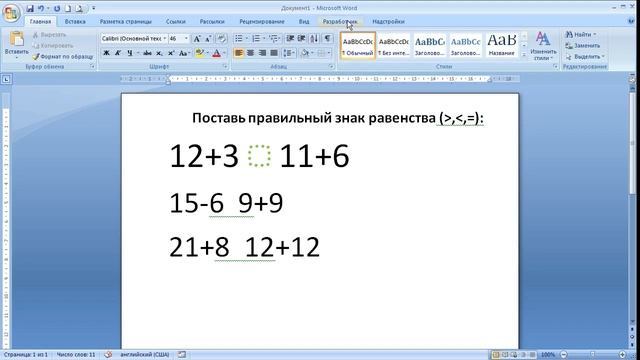Expand numbering list dropdown
The height and width of the screenshot is (360, 640).
[x=264, y=39]
